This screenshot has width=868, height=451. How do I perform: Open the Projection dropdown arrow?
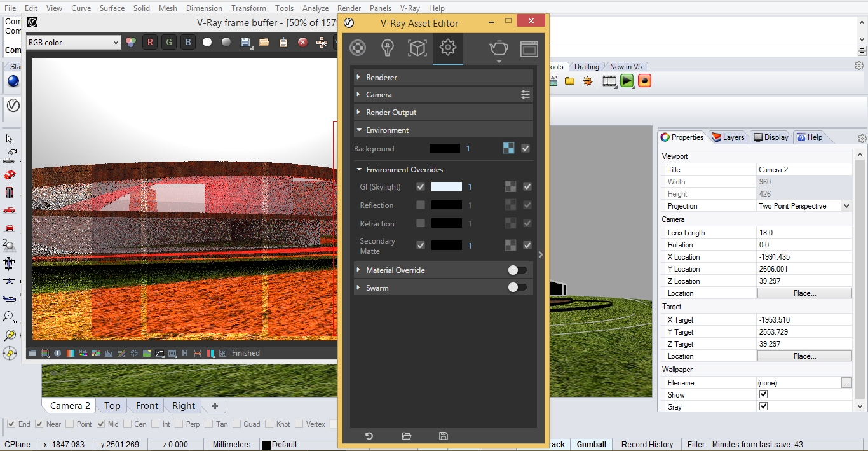pyautogui.click(x=846, y=206)
